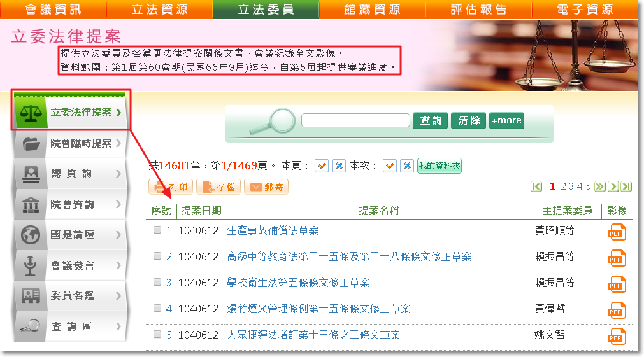Select all on this page checkmark
The width and height of the screenshot is (644, 357).
point(322,166)
